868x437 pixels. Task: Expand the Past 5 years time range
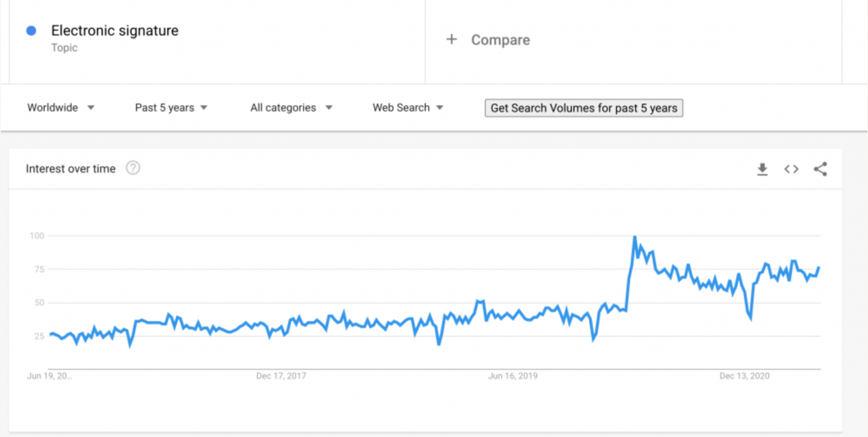[171, 108]
